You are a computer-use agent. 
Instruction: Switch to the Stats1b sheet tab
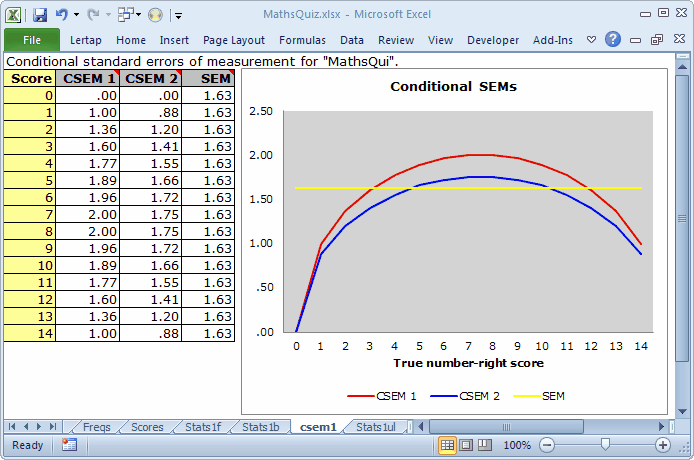(x=260, y=427)
